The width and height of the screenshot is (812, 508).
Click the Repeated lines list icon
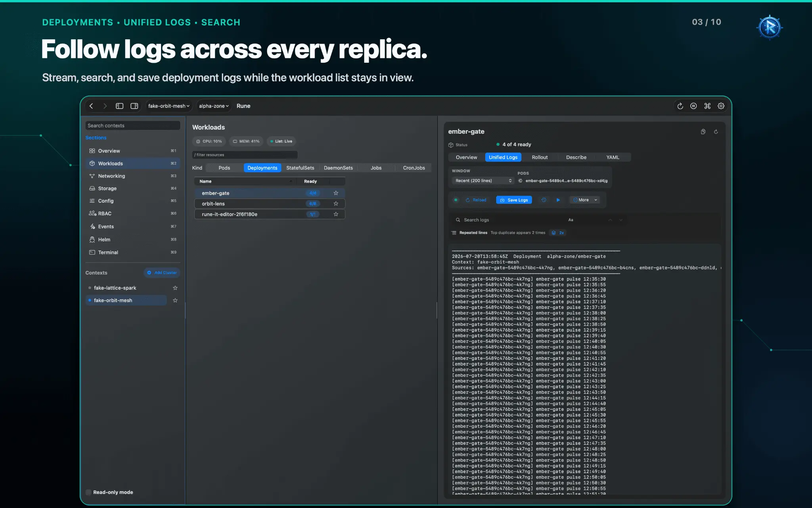pos(454,233)
